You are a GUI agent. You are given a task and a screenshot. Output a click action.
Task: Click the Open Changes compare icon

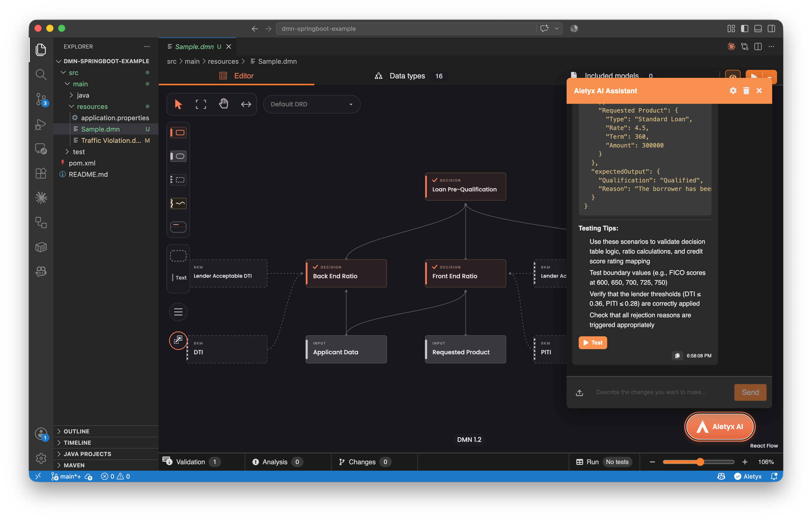tap(745, 46)
